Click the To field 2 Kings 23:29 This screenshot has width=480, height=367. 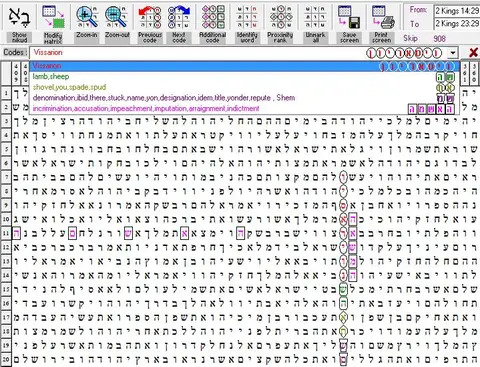coord(457,23)
